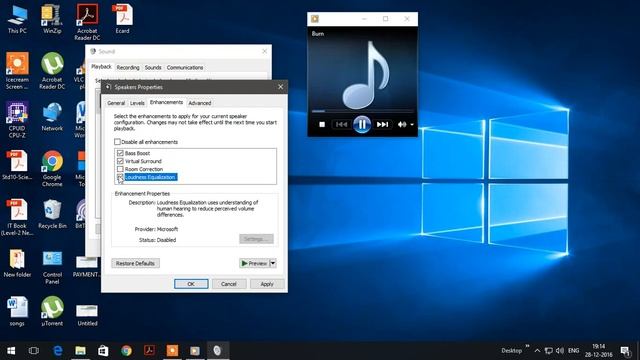Open Std10-Scie PDF desktop file
Screen dimensions: 640x360
pyautogui.click(x=17, y=165)
